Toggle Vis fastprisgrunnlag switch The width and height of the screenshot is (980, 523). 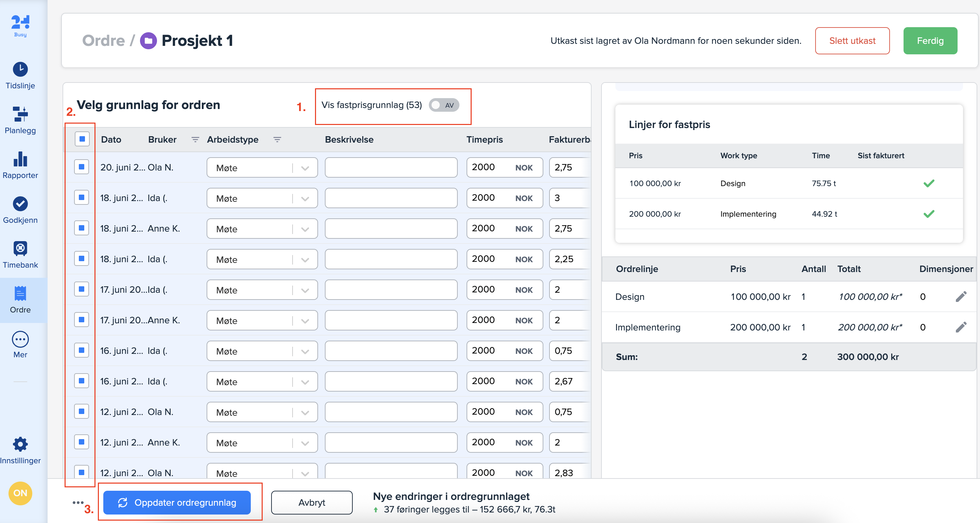tap(443, 105)
